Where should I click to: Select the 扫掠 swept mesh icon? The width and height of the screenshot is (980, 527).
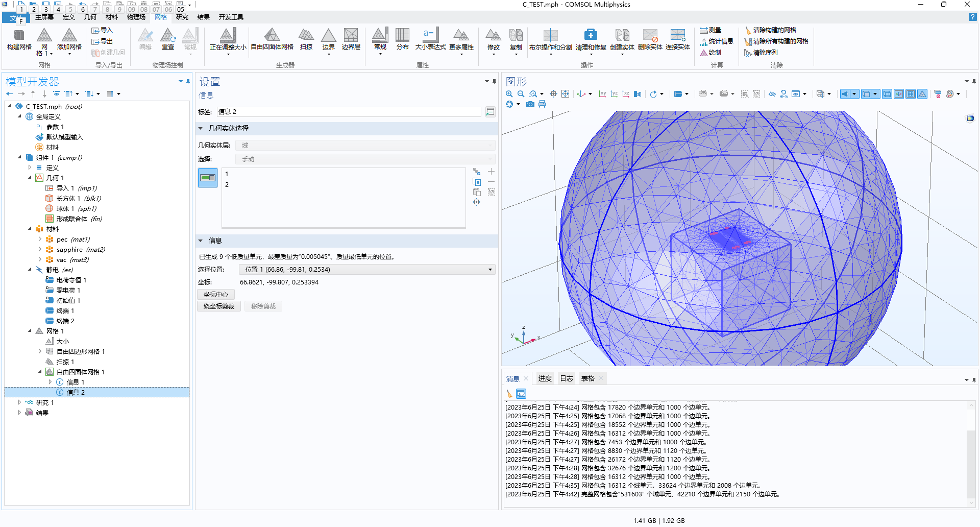click(x=306, y=40)
